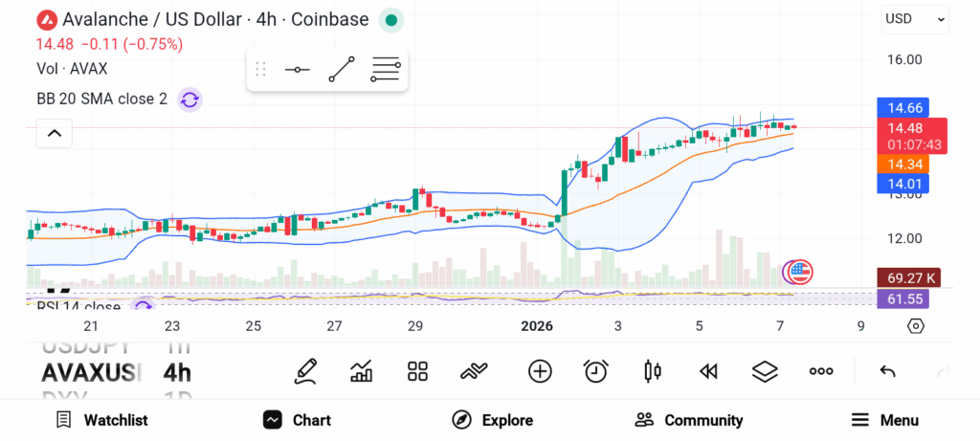Viewport: 980px width, 441px height.
Task: Open the hamburger Menu button
Action: coord(885,420)
